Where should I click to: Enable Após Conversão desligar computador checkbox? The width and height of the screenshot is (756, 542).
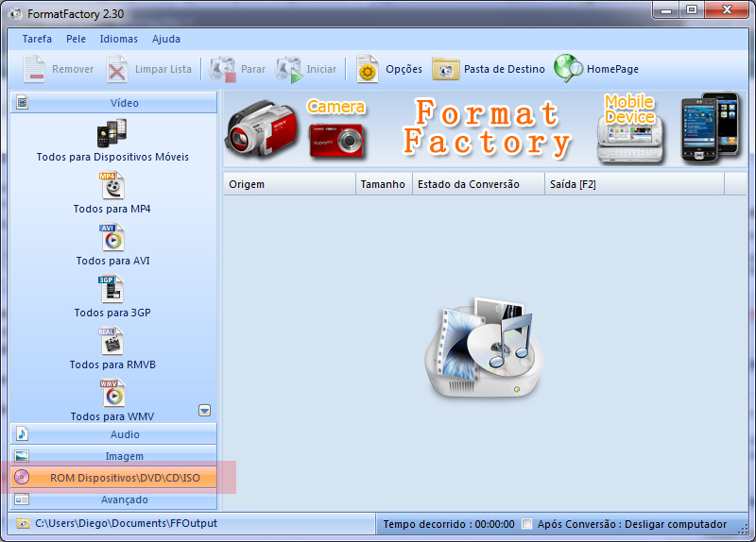527,524
